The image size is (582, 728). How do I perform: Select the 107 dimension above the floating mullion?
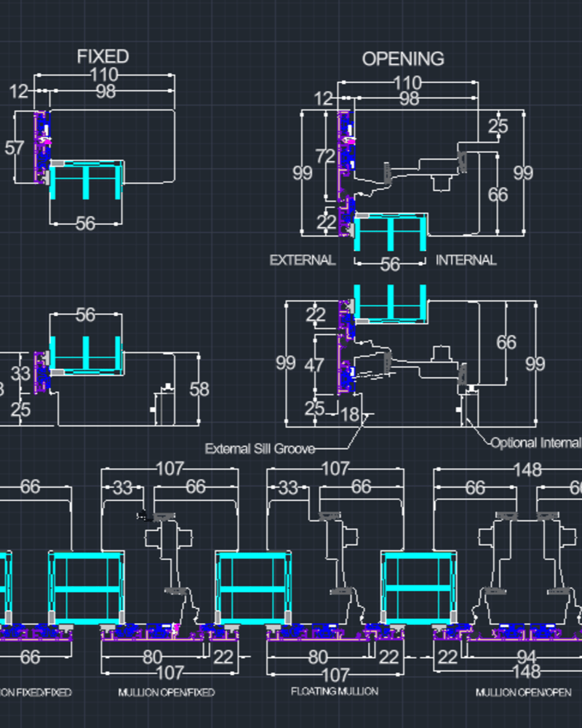(335, 468)
